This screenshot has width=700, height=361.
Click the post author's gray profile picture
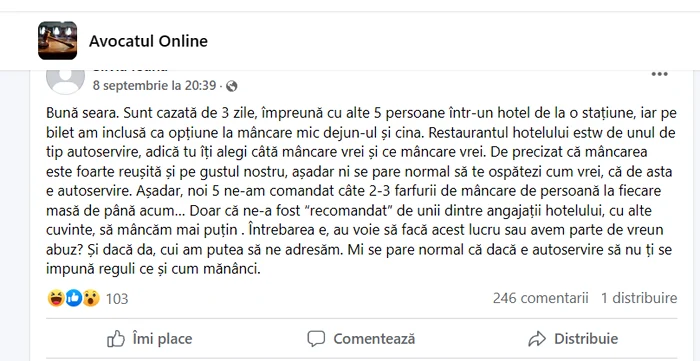[65, 82]
